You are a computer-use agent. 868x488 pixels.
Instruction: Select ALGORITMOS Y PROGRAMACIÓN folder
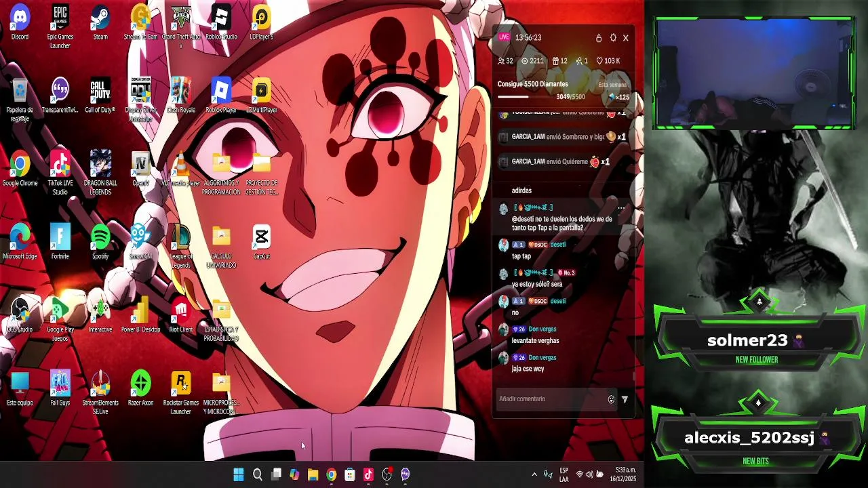click(221, 174)
